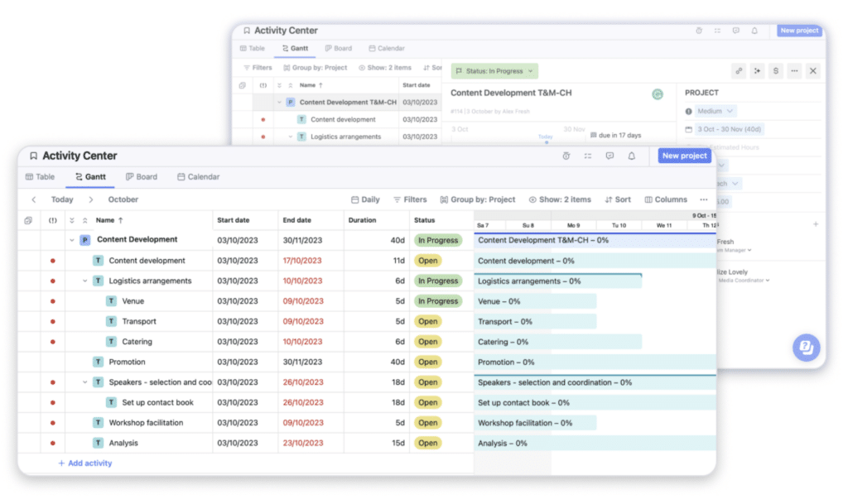Click the Venue gantt bar

coord(535,301)
